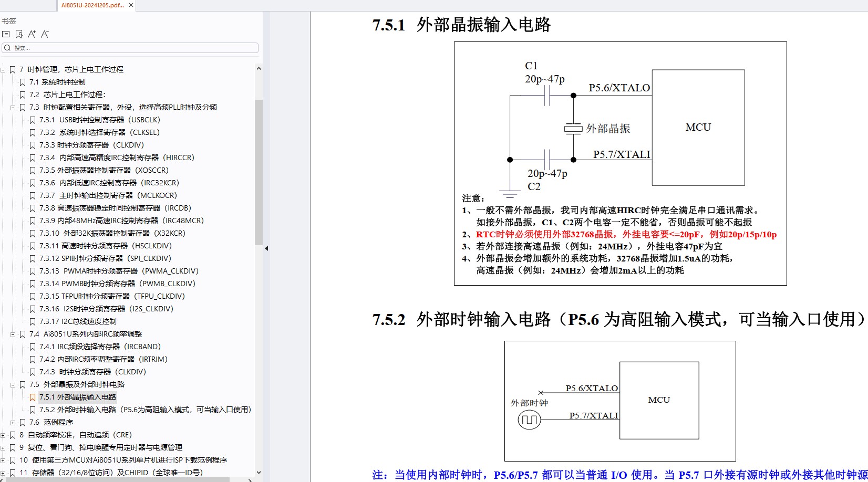Expand chapter 8 自动频率校准 node
This screenshot has height=482, width=868.
pos(3,435)
